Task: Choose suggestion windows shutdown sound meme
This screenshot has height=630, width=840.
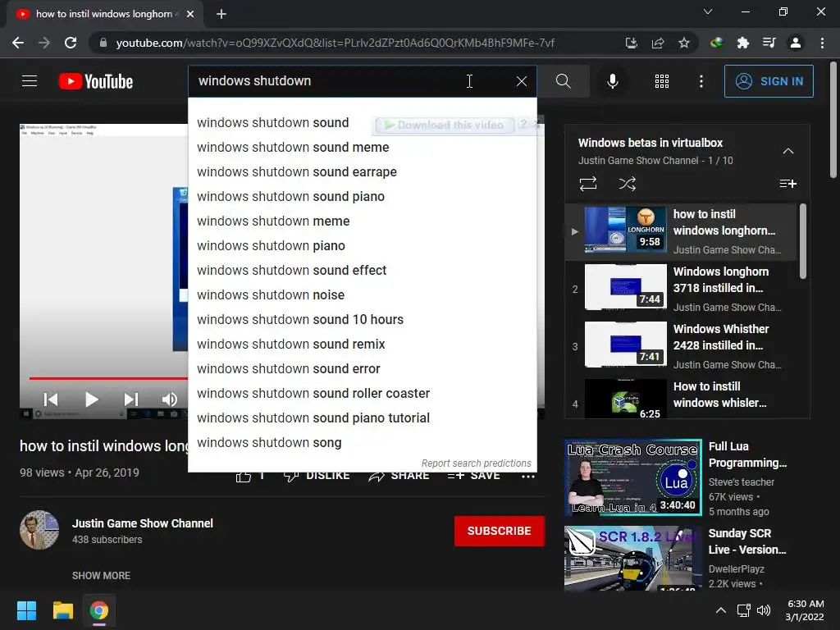Action: (362, 148)
